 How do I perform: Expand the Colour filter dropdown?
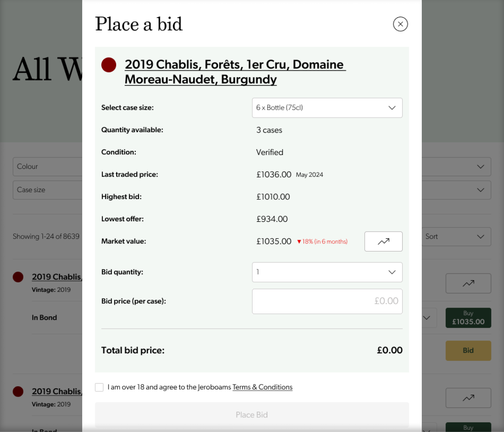pyautogui.click(x=48, y=167)
